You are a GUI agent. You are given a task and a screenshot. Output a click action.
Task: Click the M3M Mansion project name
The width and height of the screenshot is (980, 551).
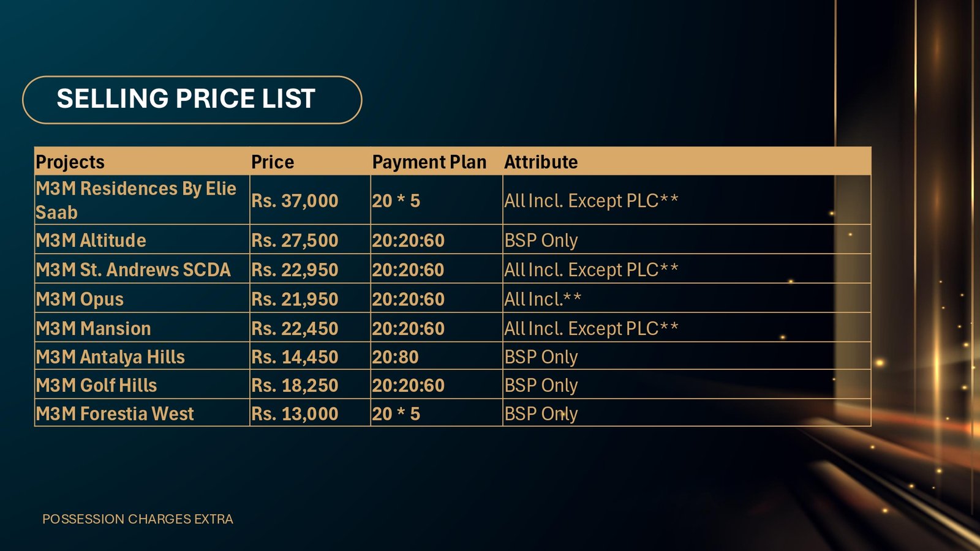pos(93,329)
